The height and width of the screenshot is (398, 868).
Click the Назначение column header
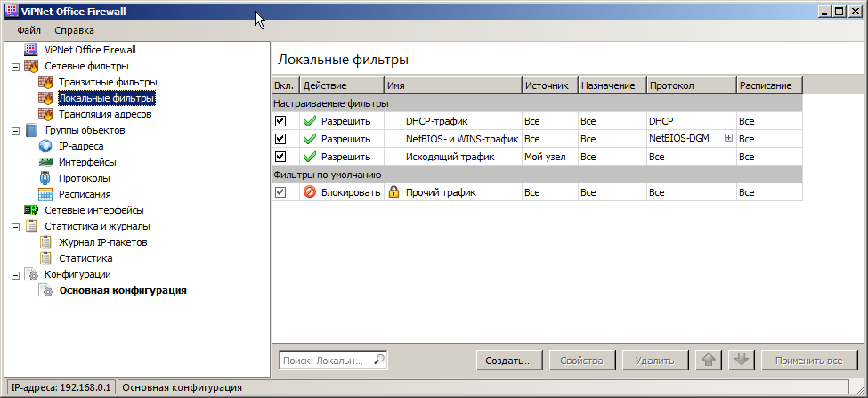click(612, 85)
